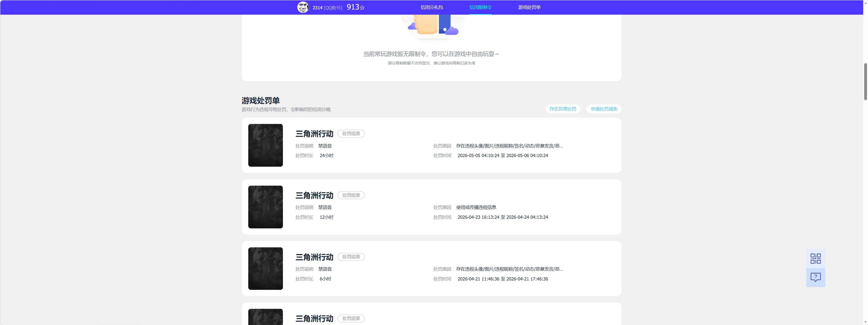Open the game thumbnail of the 24小时 penalty
The width and height of the screenshot is (868, 325).
[265, 145]
